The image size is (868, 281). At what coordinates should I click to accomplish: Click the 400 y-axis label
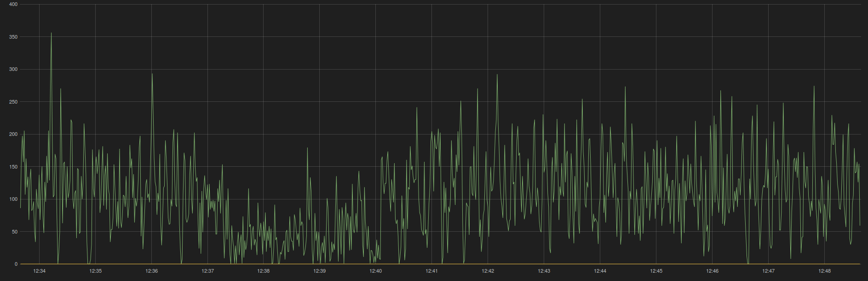tap(13, 4)
